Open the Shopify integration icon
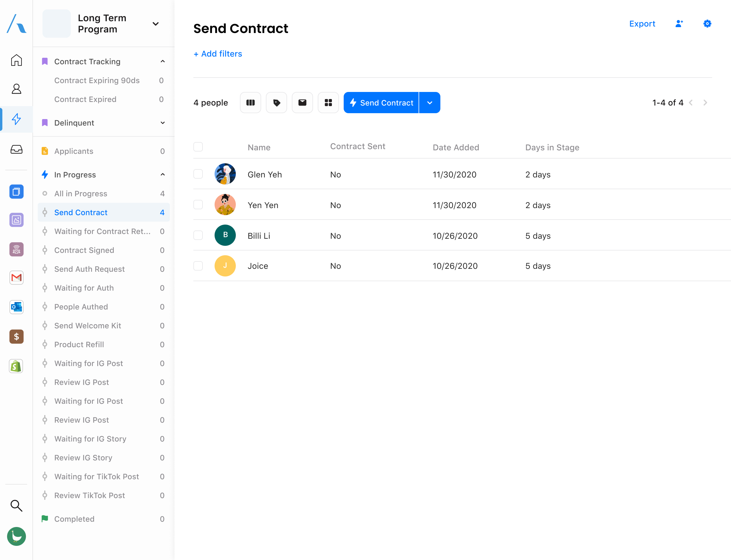This screenshot has height=560, width=731. pyautogui.click(x=16, y=366)
